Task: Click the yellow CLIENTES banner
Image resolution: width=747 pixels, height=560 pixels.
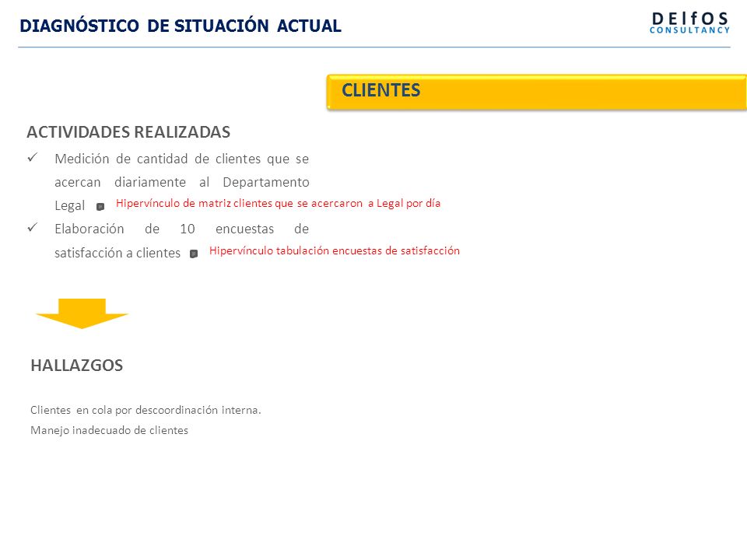Action: [x=536, y=92]
